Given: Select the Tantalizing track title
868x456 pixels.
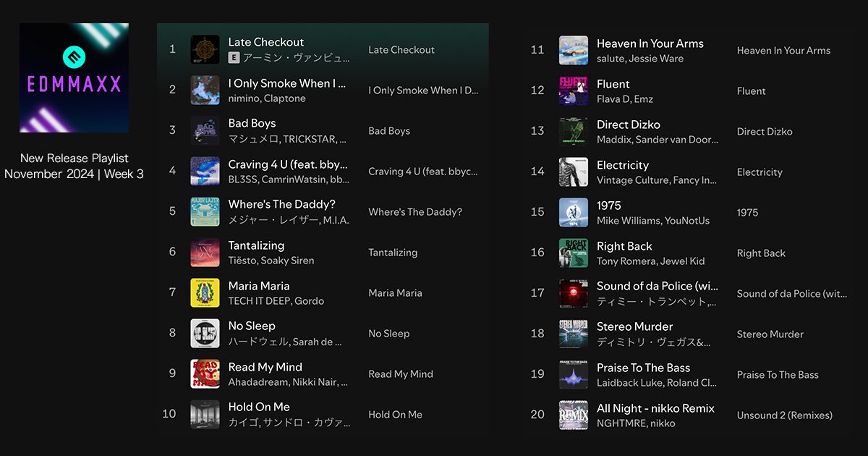Looking at the screenshot, I should (256, 245).
